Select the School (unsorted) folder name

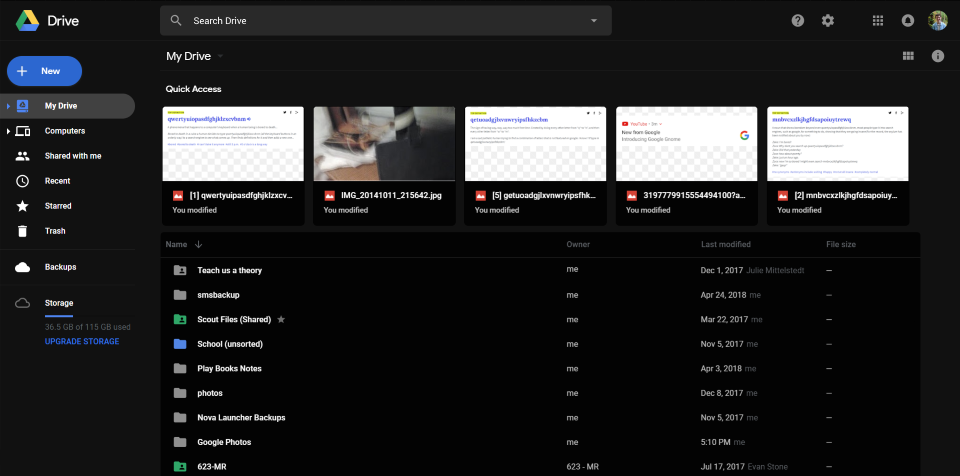click(230, 344)
